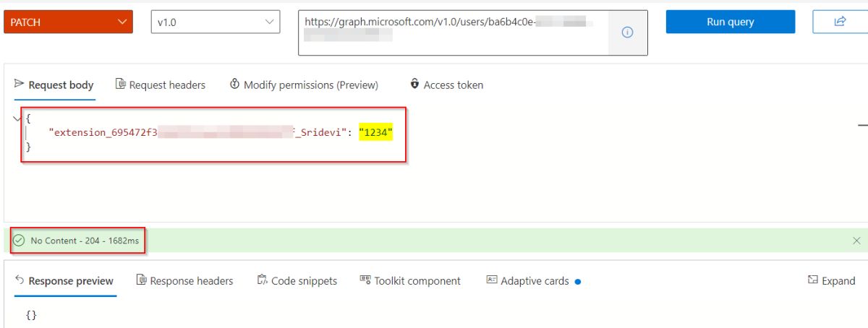Click the Expand icon in response area

812,280
